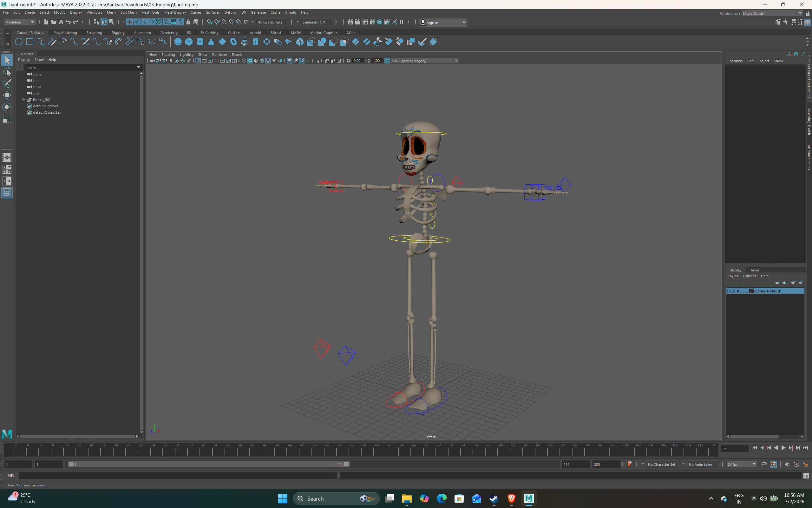This screenshot has height=508, width=812.
Task: Open Channels menu in Channel Box
Action: 735,61
